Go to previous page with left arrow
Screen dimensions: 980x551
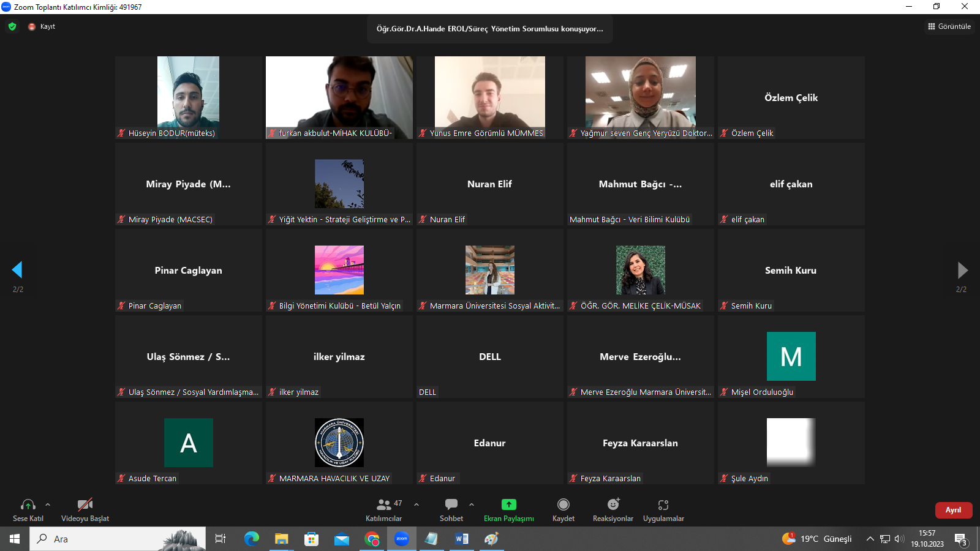point(17,269)
